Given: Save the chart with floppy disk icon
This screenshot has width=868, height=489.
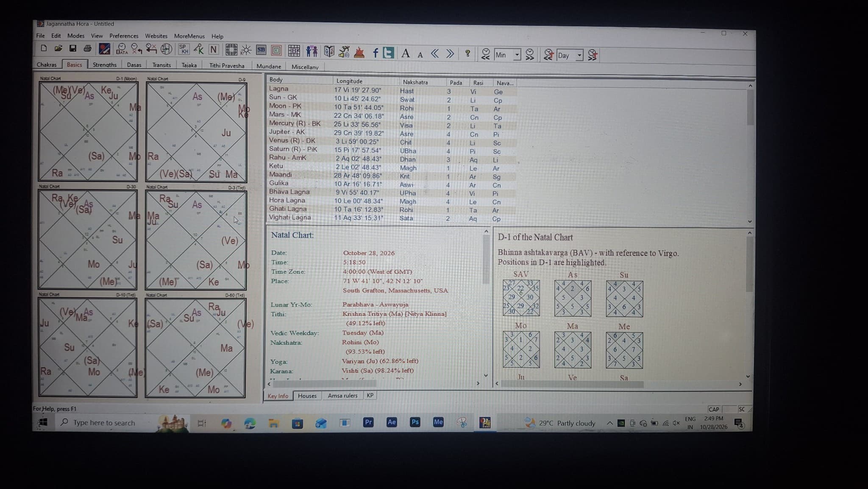Looking at the screenshot, I should click(x=73, y=49).
